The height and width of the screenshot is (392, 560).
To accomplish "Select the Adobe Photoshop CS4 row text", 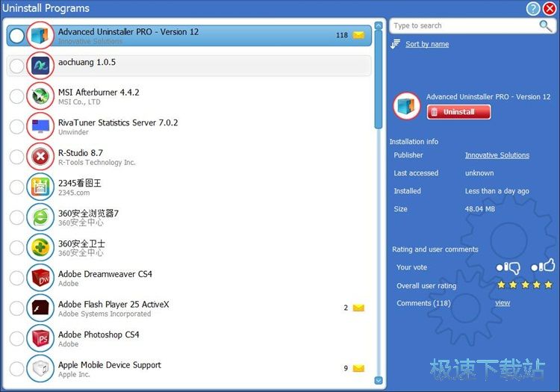I will [x=99, y=335].
